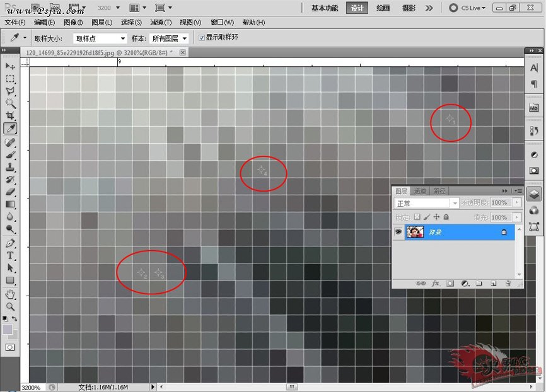
Task: Select the Path Selection tool
Action: (10, 268)
